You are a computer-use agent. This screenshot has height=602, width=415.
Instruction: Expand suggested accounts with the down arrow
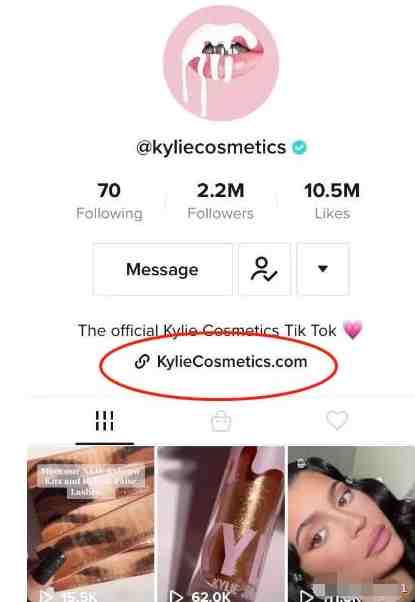pyautogui.click(x=323, y=269)
